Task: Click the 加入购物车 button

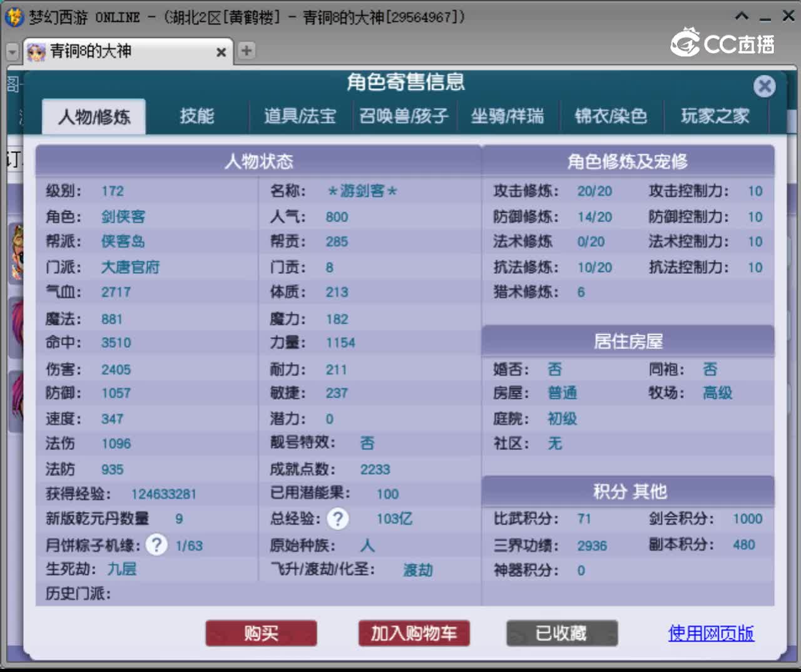Action: (414, 633)
